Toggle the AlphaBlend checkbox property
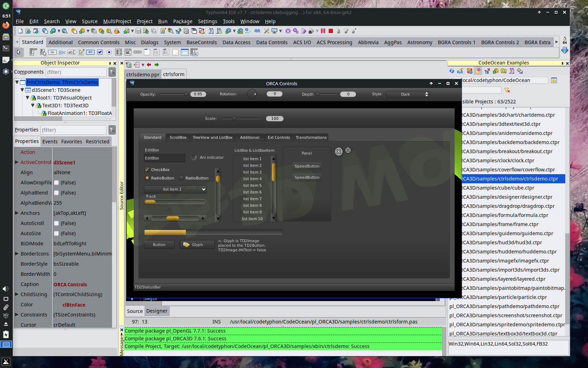Screen dimensions: 588x368 tap(56, 193)
